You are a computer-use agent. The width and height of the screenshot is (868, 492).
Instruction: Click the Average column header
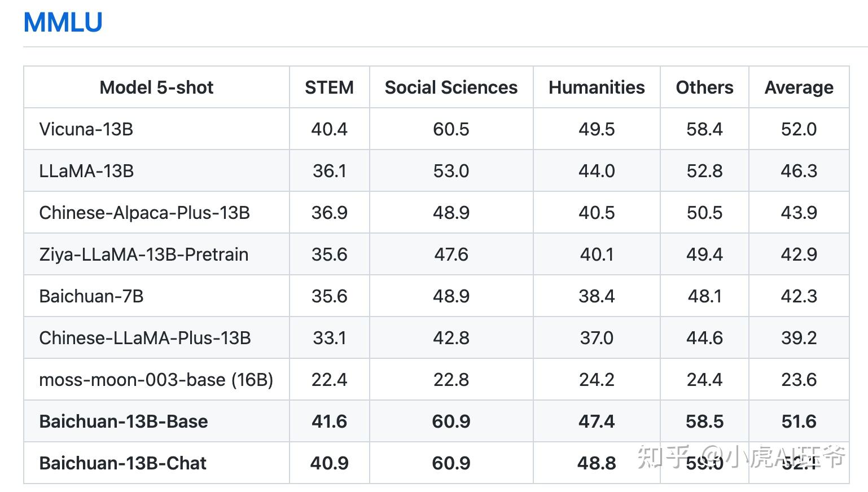click(x=799, y=87)
